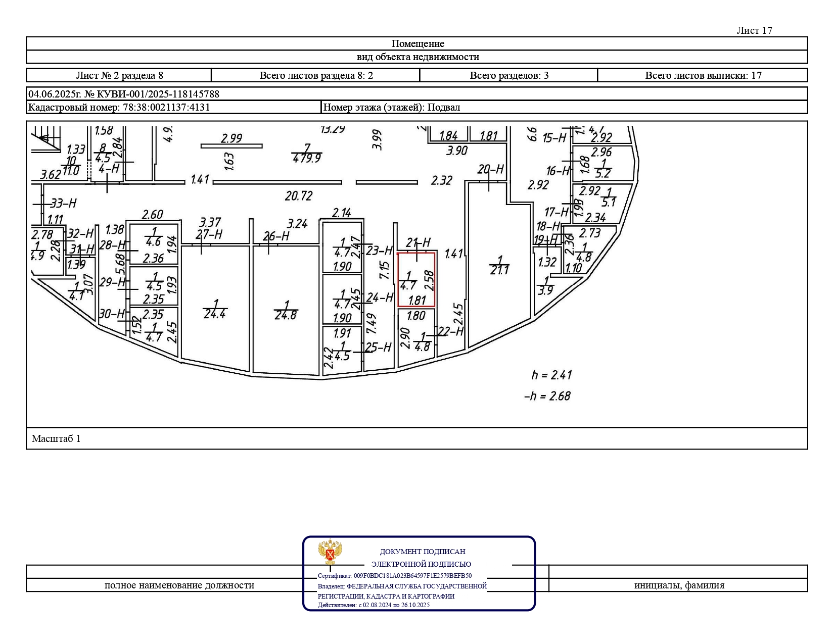Click the room label "26-Н"
834x644 pixels.
click(276, 236)
